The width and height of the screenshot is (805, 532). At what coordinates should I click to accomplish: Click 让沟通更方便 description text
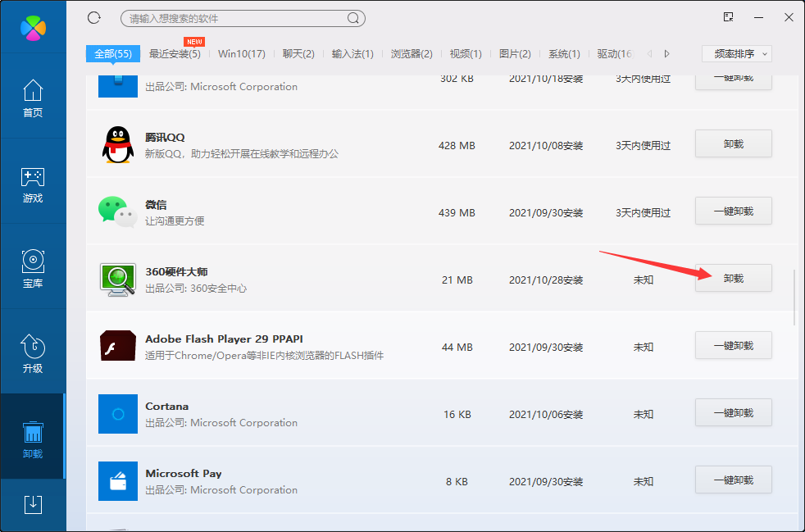[x=175, y=221]
